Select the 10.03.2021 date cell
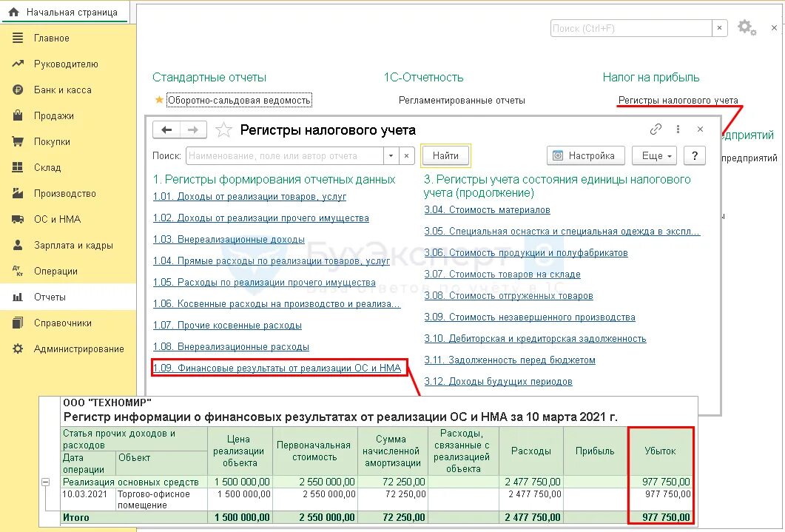The image size is (785, 532). point(87,499)
